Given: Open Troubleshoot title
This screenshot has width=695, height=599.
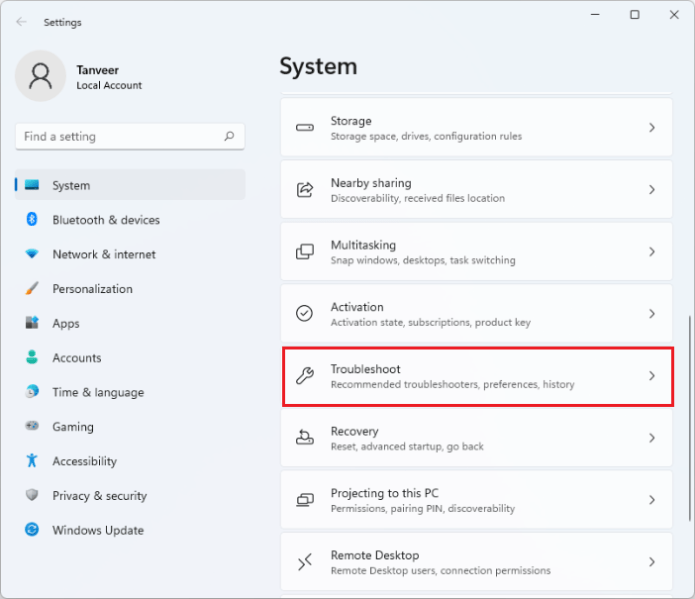Looking at the screenshot, I should pos(365,369).
